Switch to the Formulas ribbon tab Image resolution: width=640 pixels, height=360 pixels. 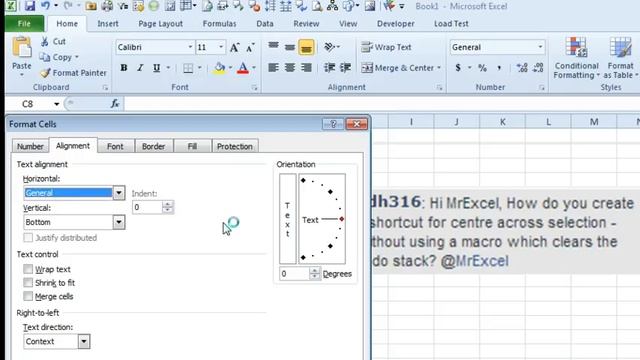point(220,24)
